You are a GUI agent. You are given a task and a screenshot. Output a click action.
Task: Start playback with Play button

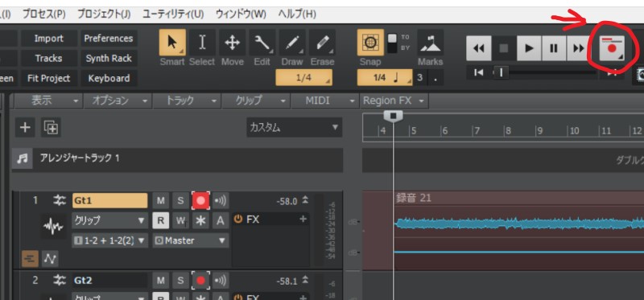pyautogui.click(x=529, y=48)
